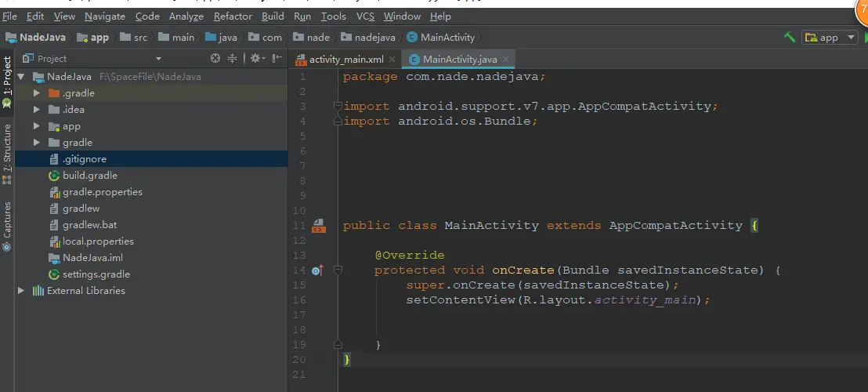Open the File menu
This screenshot has width=868, height=392.
pos(10,16)
